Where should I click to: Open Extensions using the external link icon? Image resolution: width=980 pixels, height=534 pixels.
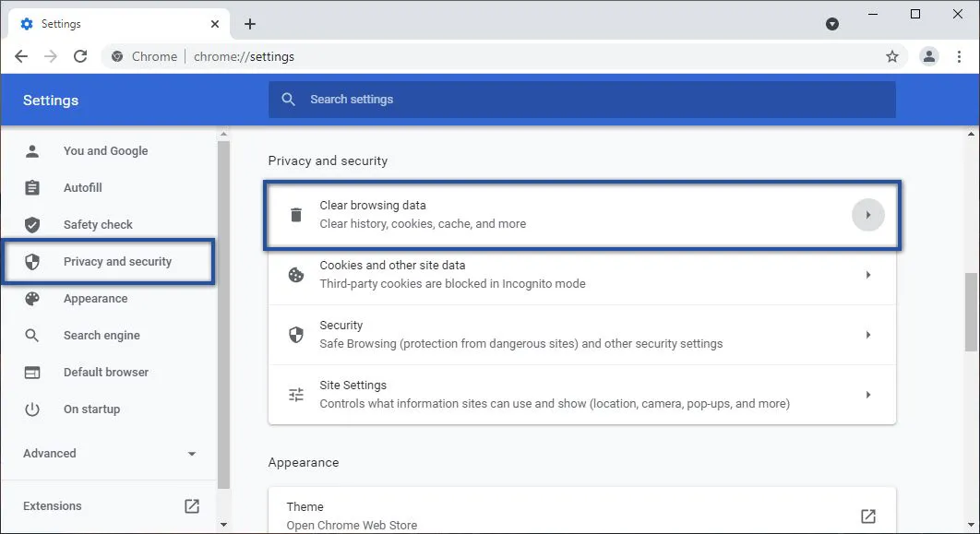(191, 505)
